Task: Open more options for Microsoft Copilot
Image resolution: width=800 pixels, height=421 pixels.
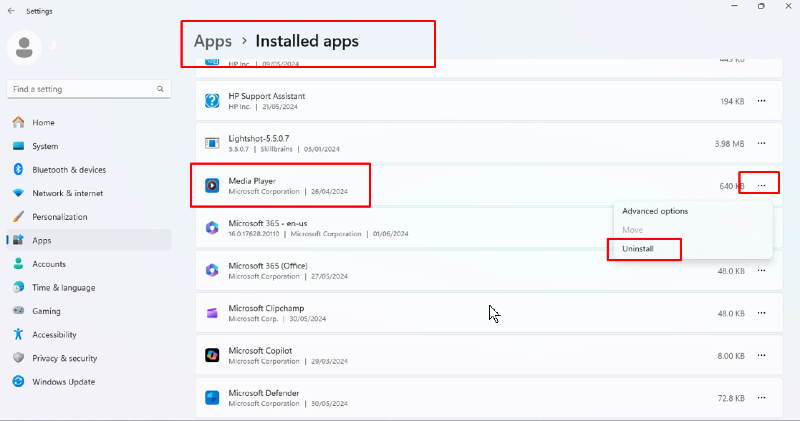Action: [x=762, y=355]
